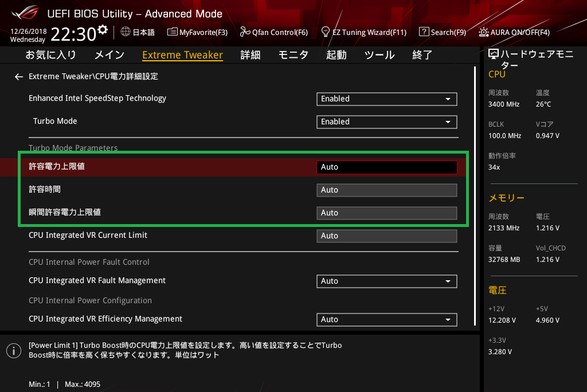Click the 4.960 V reading
The height and width of the screenshot is (392, 587).
coord(547,320)
